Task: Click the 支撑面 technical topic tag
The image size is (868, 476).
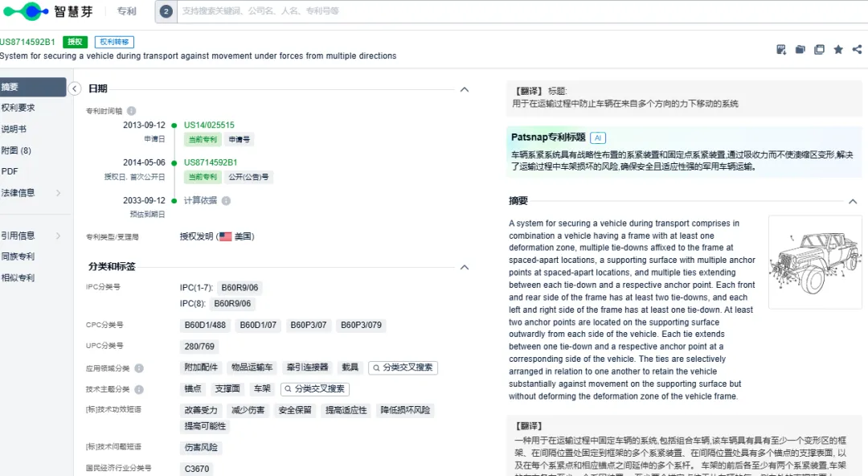Action: [227, 389]
